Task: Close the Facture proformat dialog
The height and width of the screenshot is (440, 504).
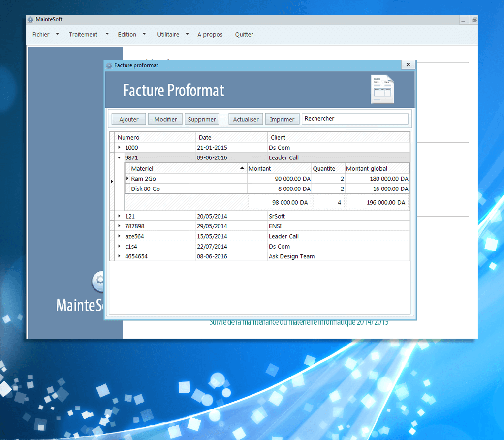Action: (408, 65)
